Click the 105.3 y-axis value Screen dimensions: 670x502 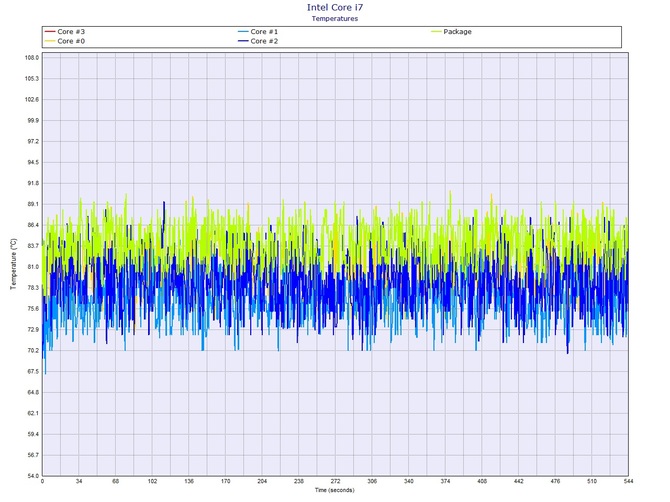pos(32,79)
